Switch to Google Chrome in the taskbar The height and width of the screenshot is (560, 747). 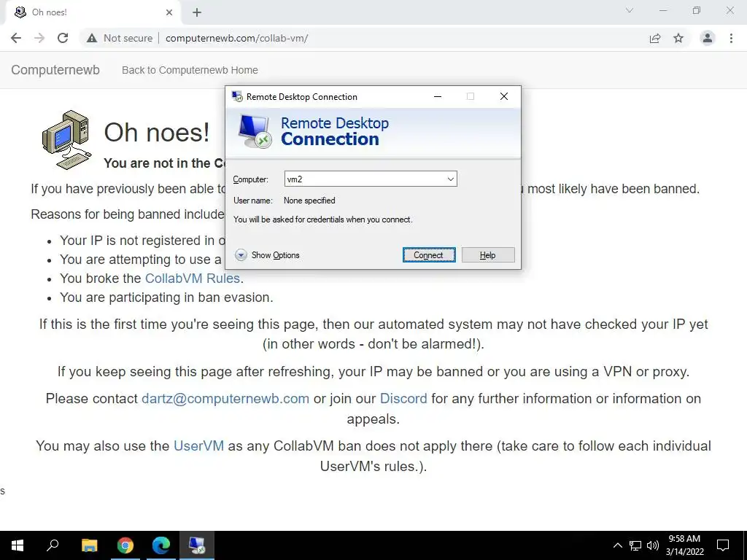(x=125, y=545)
